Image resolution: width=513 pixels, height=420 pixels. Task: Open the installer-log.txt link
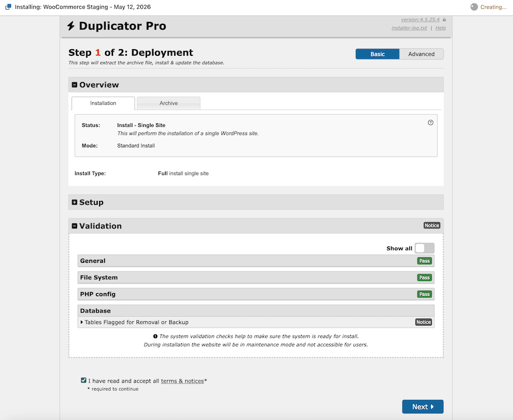[409, 28]
